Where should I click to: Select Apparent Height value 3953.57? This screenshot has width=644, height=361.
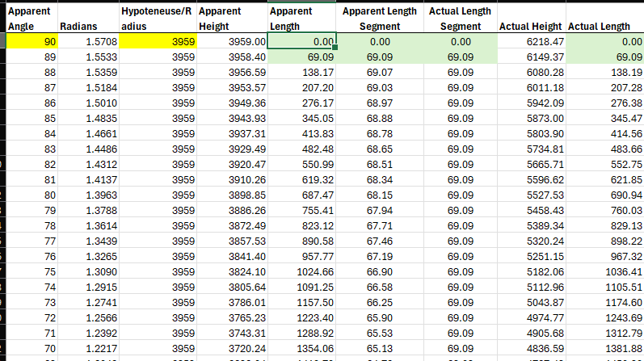[x=232, y=87]
